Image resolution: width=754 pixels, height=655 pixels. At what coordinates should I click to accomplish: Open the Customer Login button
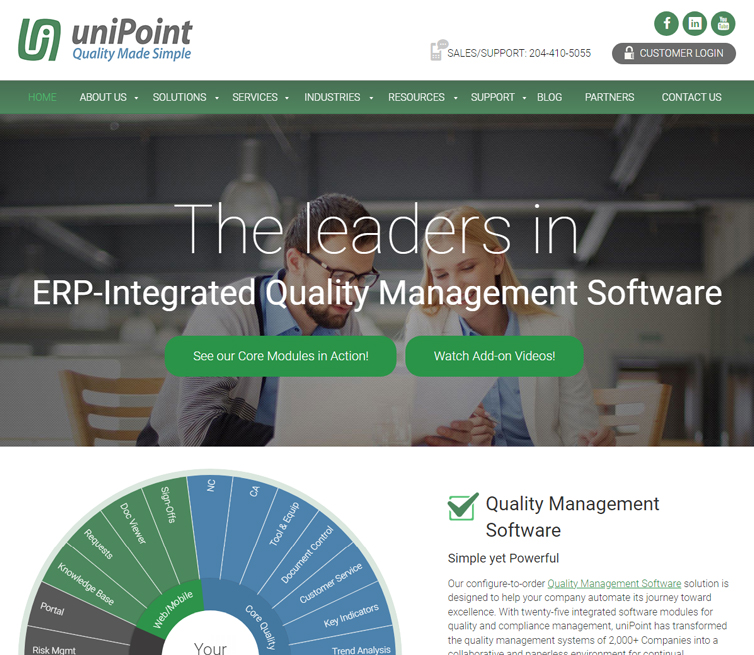(x=674, y=53)
